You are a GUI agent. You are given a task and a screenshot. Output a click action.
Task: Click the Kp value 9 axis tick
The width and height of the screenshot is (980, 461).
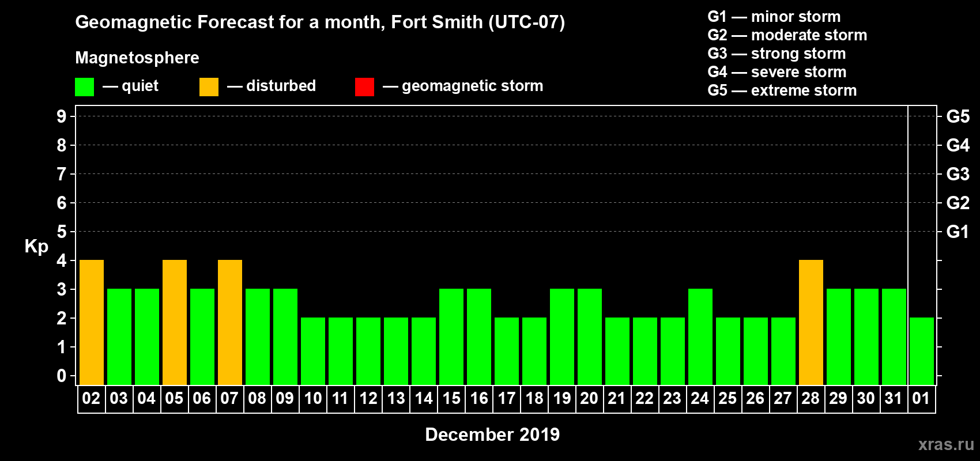[x=62, y=116]
